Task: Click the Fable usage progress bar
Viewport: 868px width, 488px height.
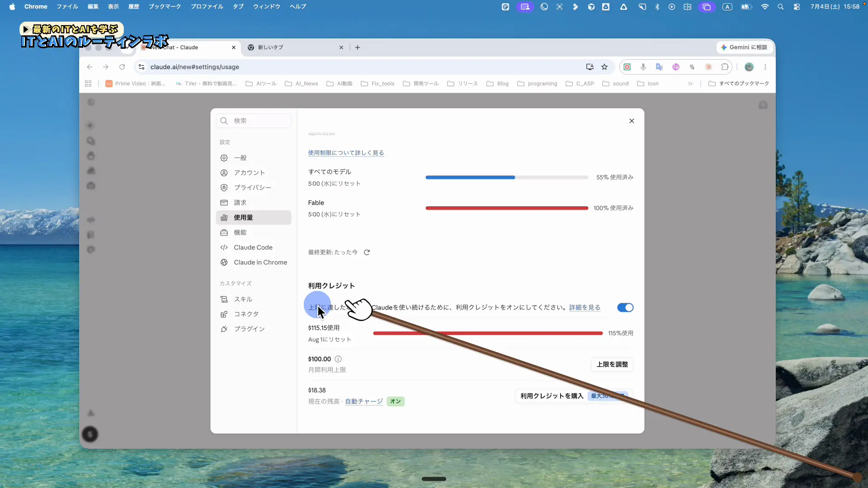Action: [x=506, y=208]
